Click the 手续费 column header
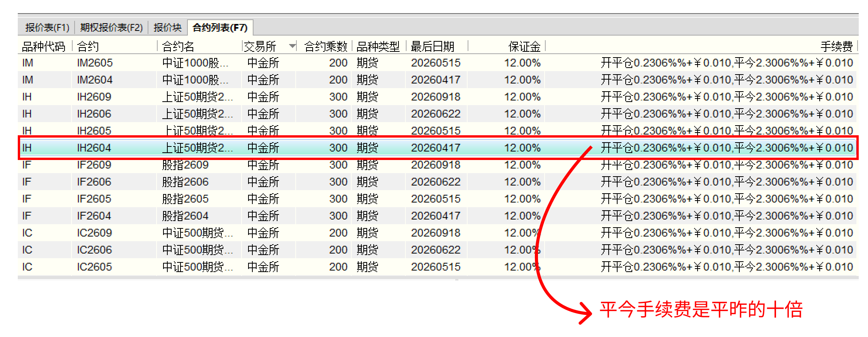This screenshot has height=337, width=868. pos(836,47)
